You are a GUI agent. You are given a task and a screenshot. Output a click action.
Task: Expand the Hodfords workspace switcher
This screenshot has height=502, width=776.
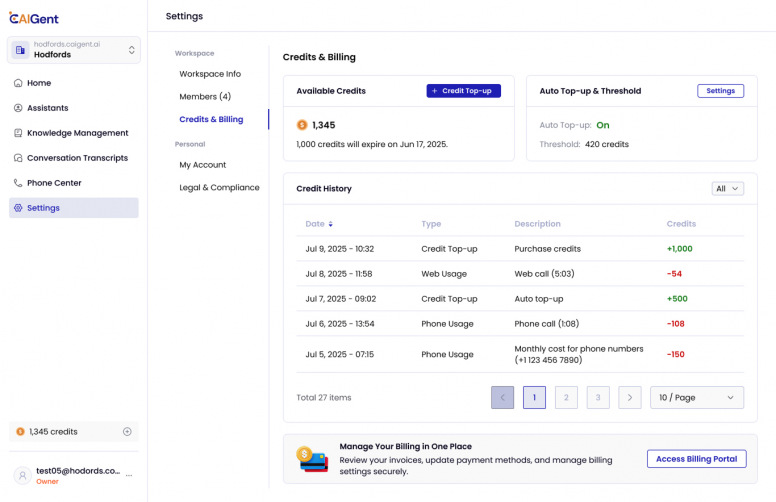(x=130, y=50)
